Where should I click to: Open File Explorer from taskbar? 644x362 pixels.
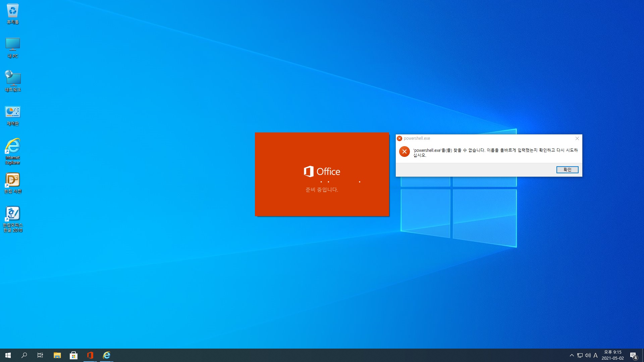click(57, 355)
